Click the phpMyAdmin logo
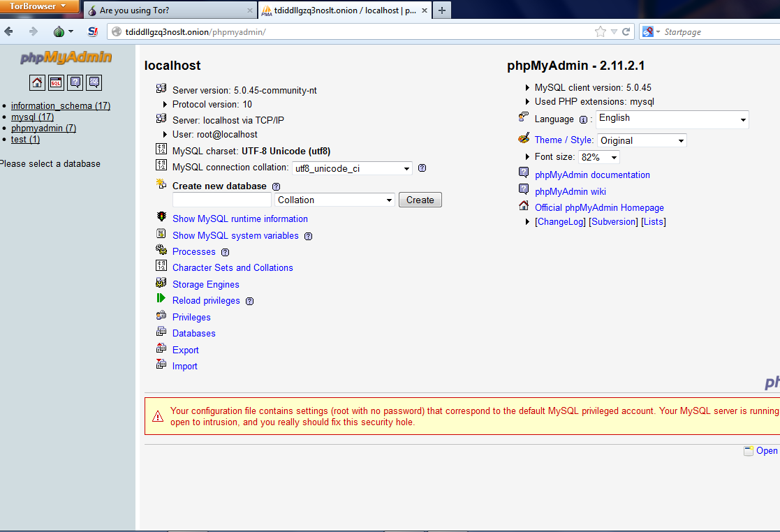 [x=66, y=57]
